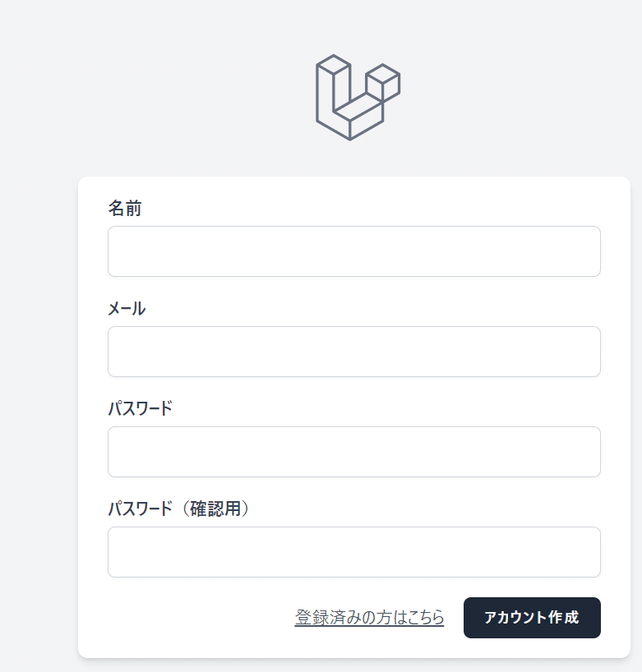Image resolution: width=642 pixels, height=672 pixels.
Task: Click the アカウント作成 button
Action: tap(532, 618)
